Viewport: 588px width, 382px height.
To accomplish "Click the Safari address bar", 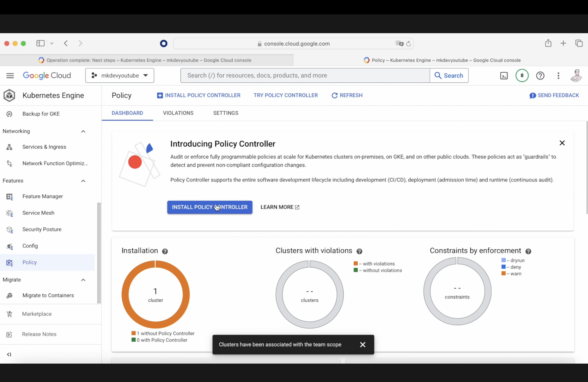I will click(293, 44).
